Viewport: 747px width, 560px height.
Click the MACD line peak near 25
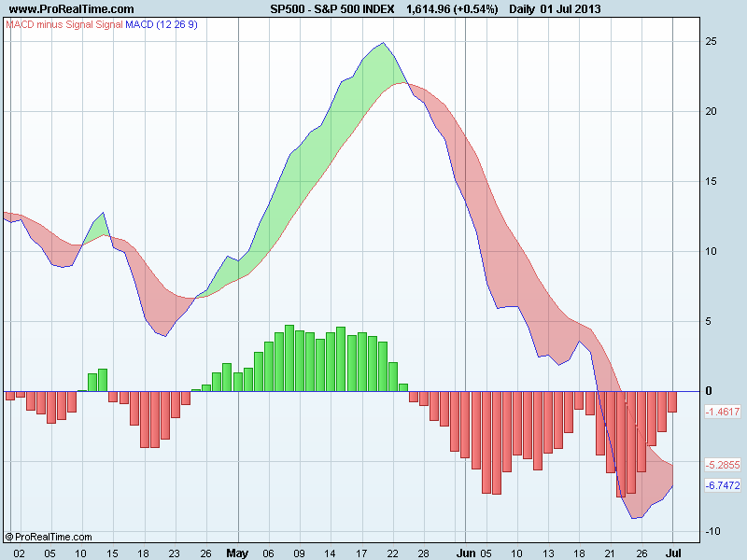(x=384, y=43)
